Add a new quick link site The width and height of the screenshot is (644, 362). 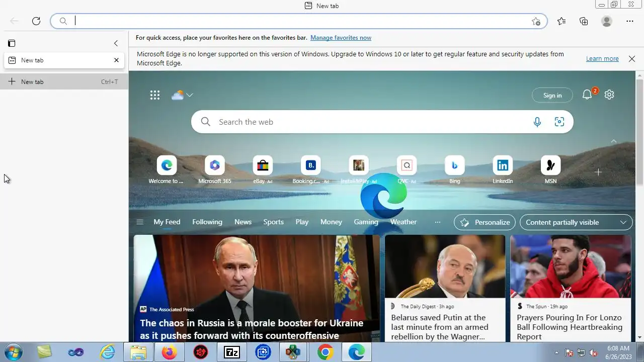598,172
